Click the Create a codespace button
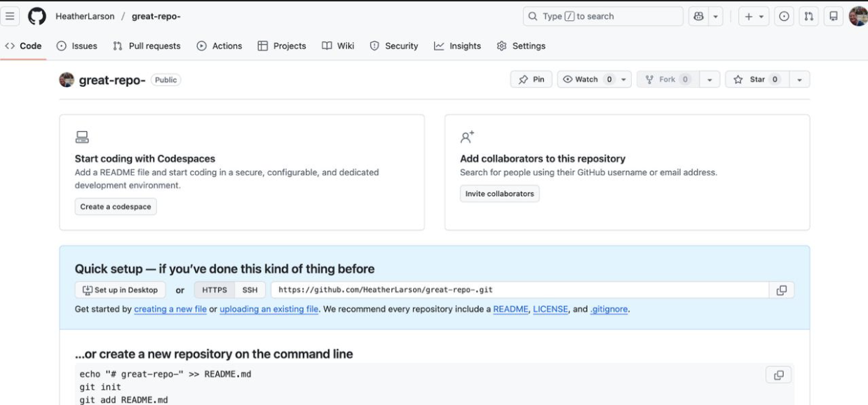The image size is (868, 405). point(116,206)
